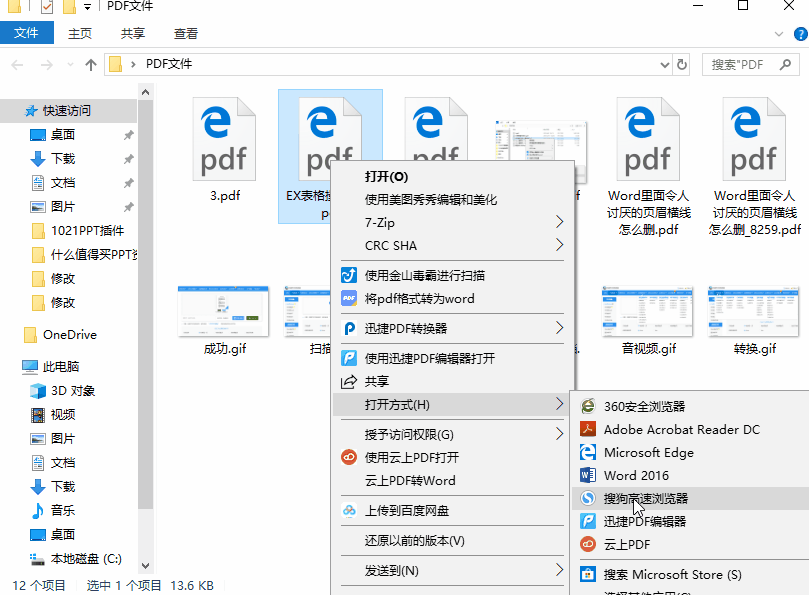Click sidebar scrollbar up arrow
Screen dimensions: 809x595
(145, 92)
